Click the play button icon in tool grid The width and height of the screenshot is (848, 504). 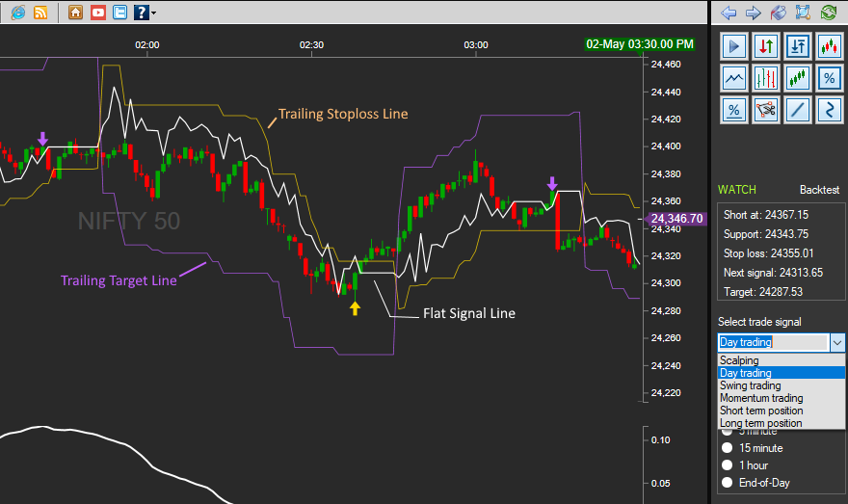coord(734,45)
